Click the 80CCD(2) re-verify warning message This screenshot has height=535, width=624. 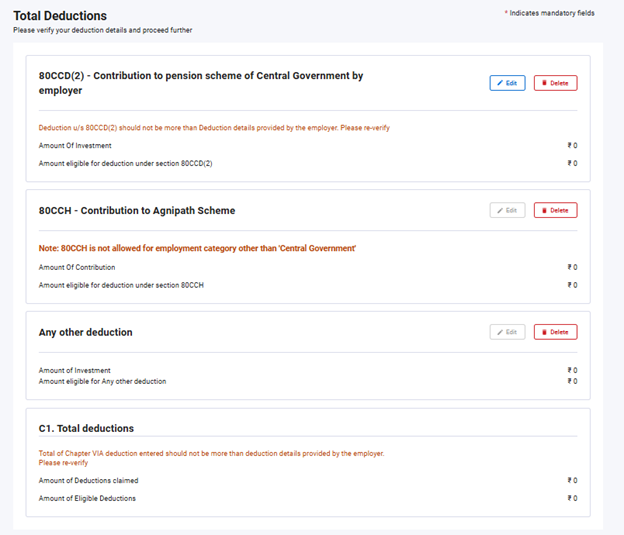[214, 128]
